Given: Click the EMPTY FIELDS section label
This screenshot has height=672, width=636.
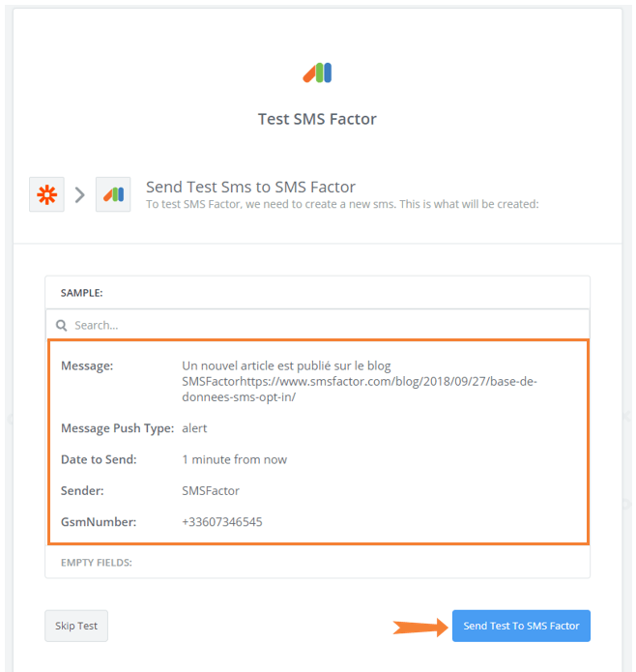Looking at the screenshot, I should pyautogui.click(x=97, y=563).
